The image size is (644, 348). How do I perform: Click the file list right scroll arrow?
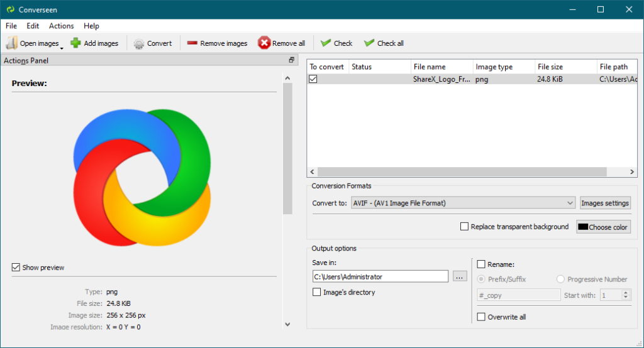coord(632,171)
